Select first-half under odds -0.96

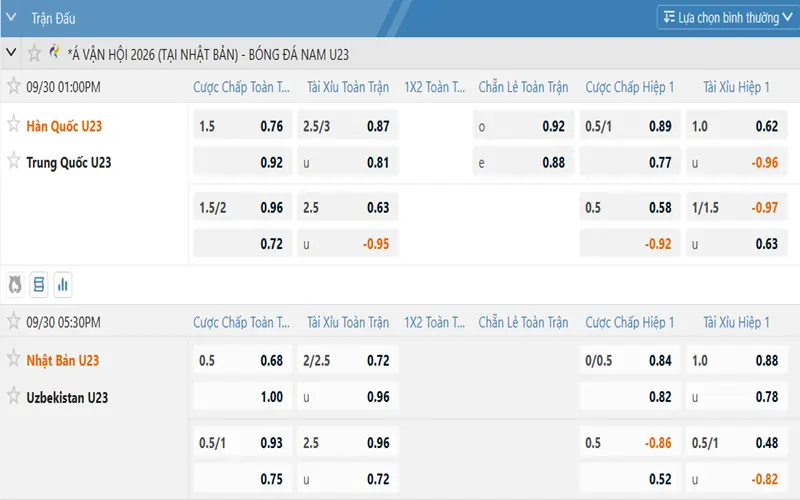737,162
